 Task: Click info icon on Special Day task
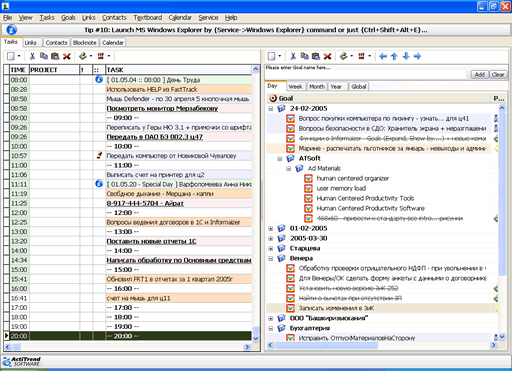(x=99, y=184)
